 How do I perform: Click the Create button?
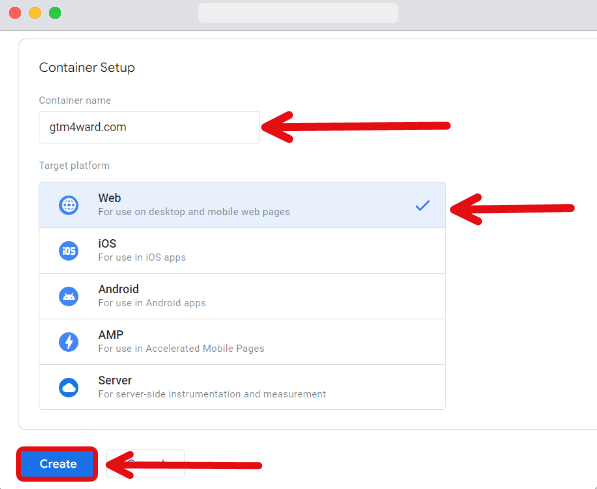pos(57,464)
